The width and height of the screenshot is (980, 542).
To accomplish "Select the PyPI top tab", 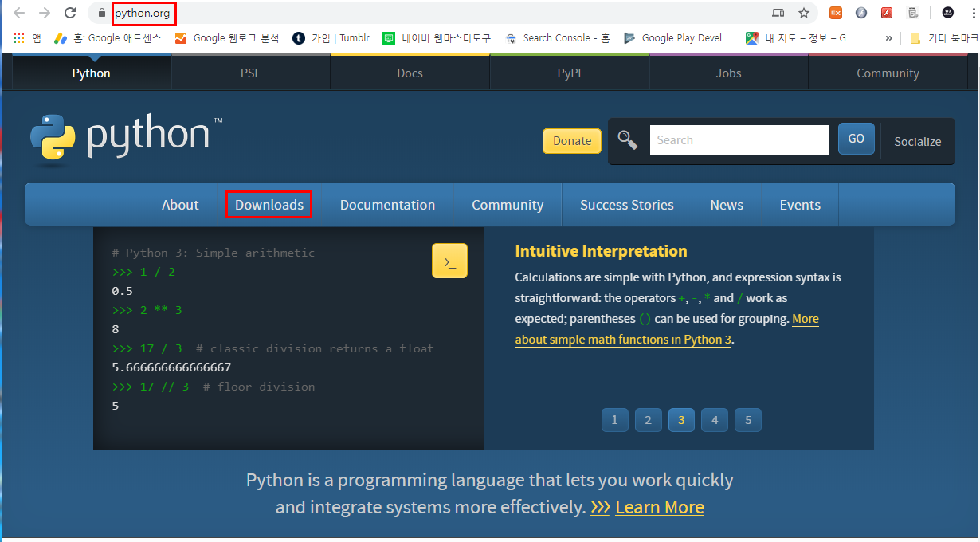I will [570, 73].
